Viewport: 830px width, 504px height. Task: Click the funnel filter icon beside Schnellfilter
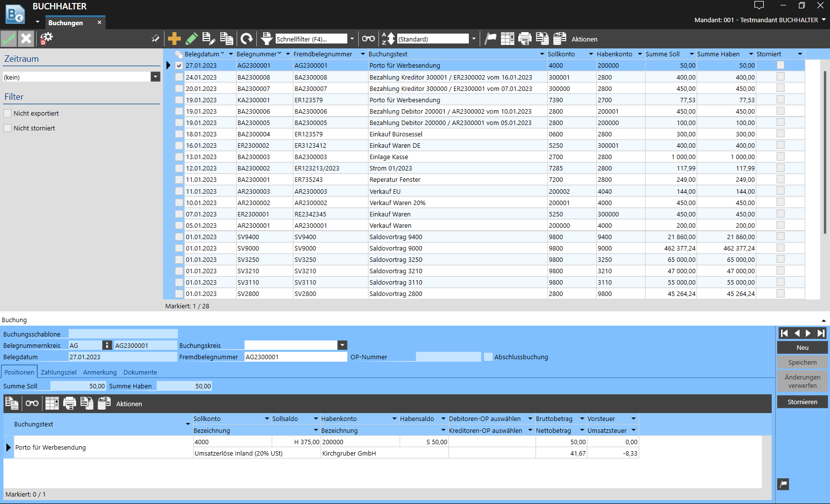pos(267,39)
